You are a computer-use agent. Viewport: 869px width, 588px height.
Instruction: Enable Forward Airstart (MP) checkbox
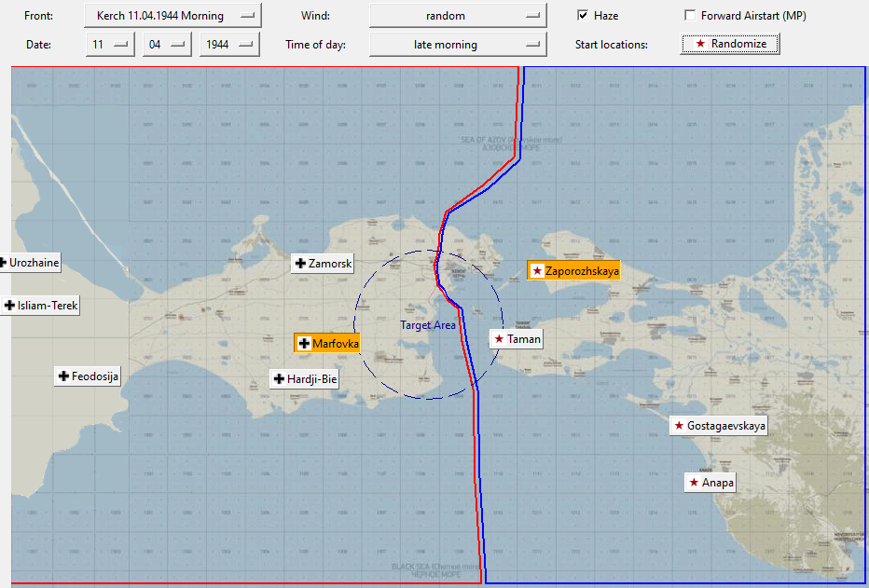pyautogui.click(x=690, y=16)
